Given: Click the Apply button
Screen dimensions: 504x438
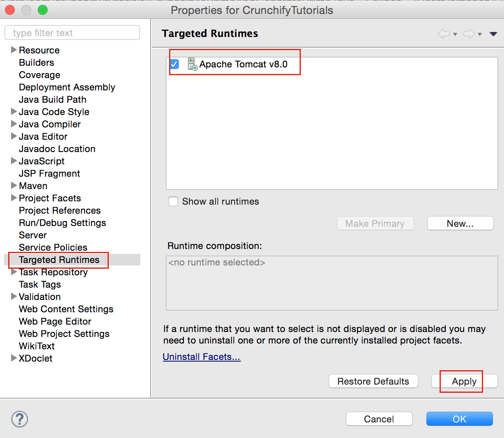Looking at the screenshot, I should point(464,381).
